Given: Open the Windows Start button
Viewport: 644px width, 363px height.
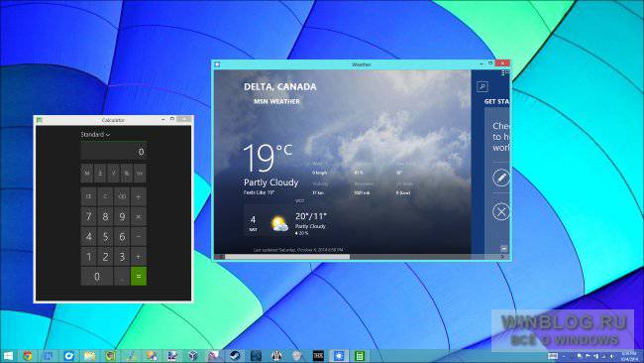Looking at the screenshot, I should click(8, 356).
